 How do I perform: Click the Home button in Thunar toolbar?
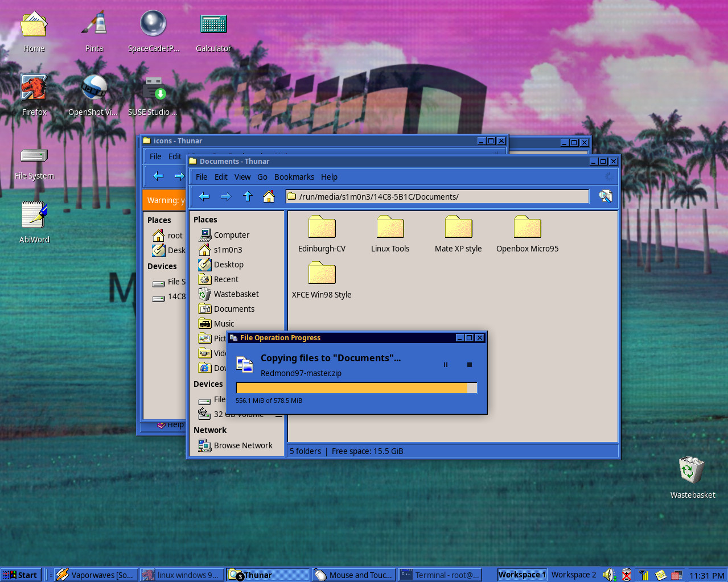(269, 196)
